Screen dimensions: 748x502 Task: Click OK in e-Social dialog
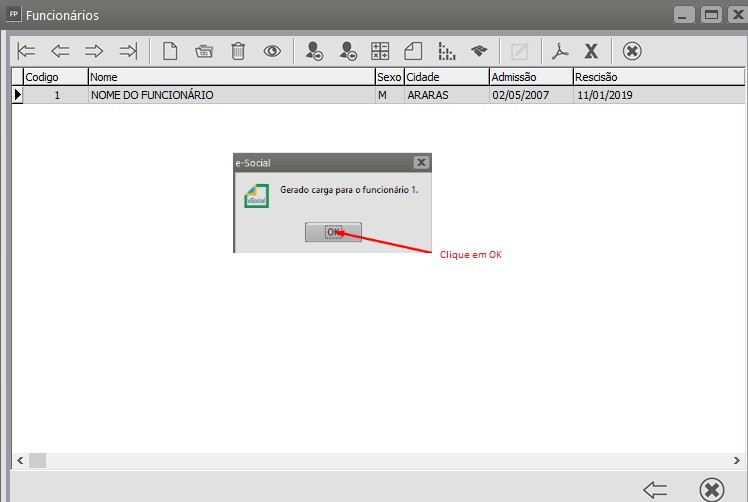pos(333,232)
